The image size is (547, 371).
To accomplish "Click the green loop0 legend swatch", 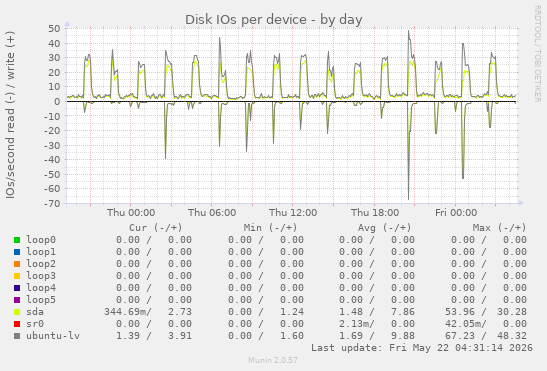I will tap(17, 240).
